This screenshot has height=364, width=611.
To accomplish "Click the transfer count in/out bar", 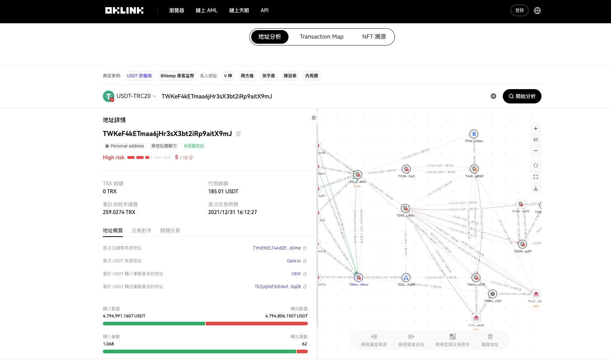I will pyautogui.click(x=205, y=351).
